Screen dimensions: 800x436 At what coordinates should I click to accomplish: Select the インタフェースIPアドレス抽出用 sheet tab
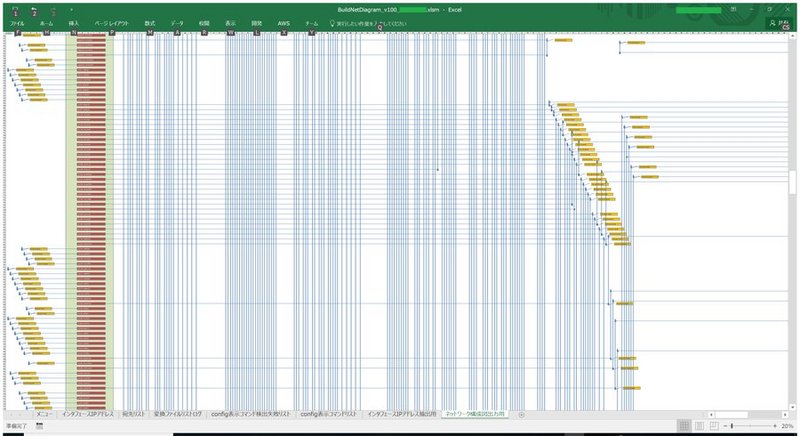[x=402, y=415]
